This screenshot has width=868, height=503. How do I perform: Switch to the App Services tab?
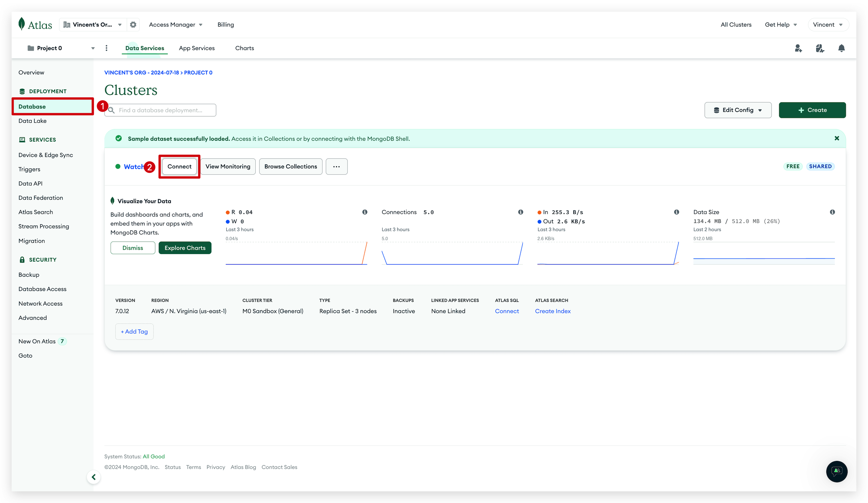(x=196, y=48)
